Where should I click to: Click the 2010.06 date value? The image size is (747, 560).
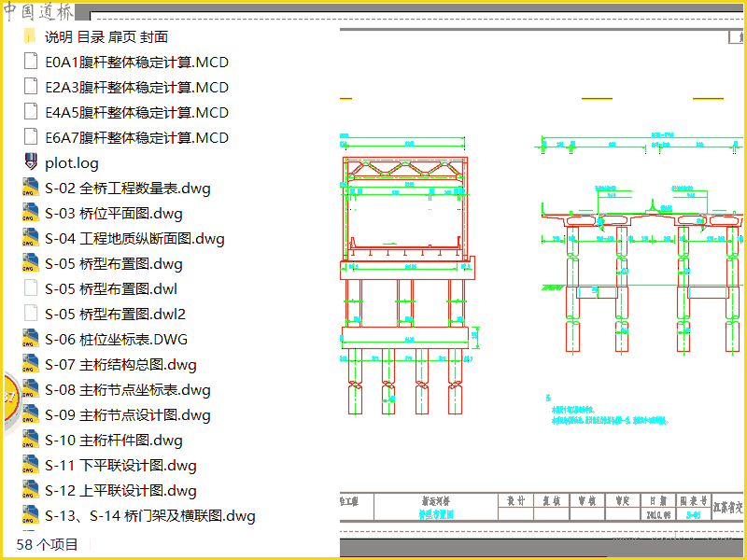click(x=658, y=515)
